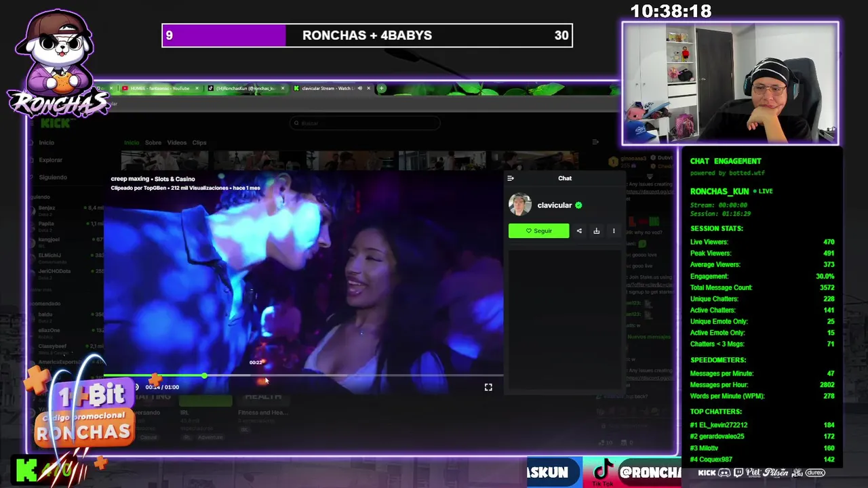The width and height of the screenshot is (868, 488).
Task: Open the Videos channel tab
Action: point(177,142)
